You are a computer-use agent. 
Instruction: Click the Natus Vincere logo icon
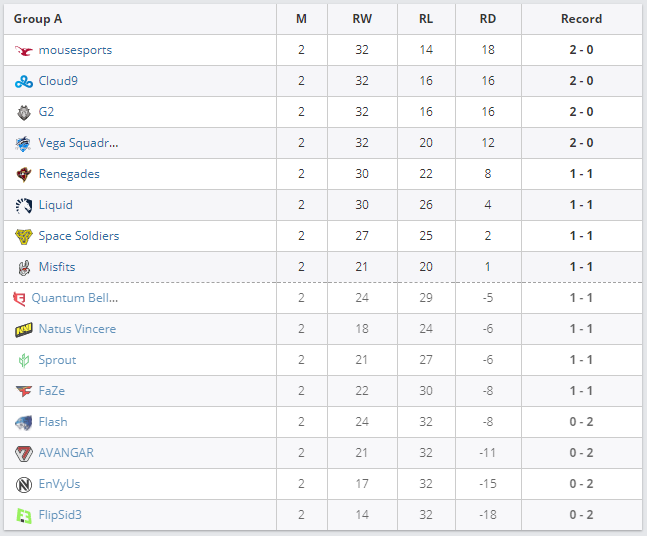click(24, 329)
